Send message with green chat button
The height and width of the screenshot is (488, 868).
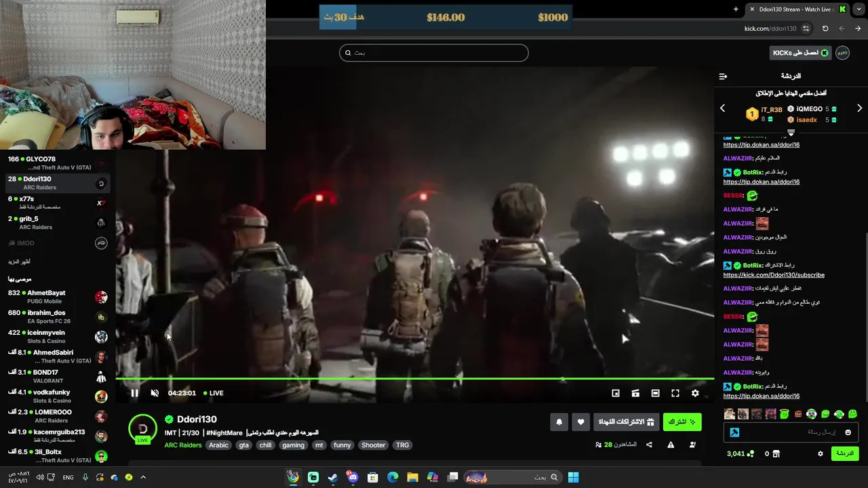pyautogui.click(x=845, y=453)
